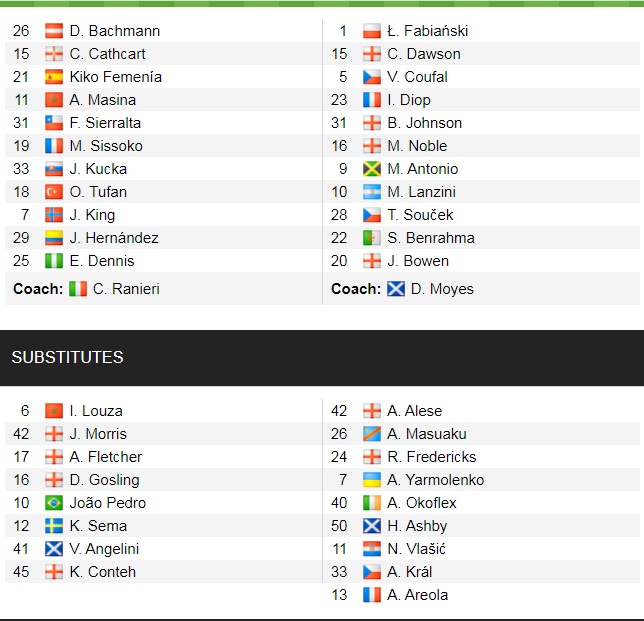Click coach name C. Ranieri

126,289
